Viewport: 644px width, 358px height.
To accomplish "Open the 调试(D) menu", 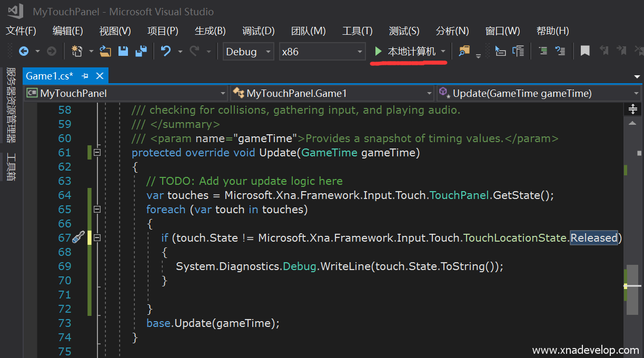I will pyautogui.click(x=258, y=31).
